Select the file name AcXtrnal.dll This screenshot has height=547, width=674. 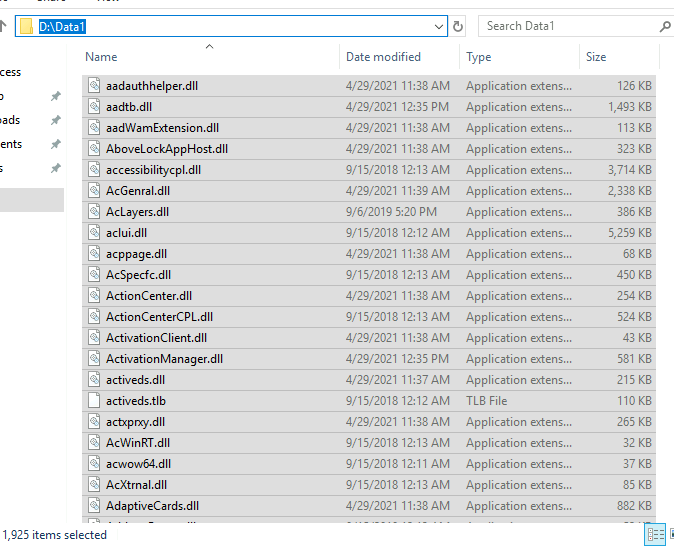click(137, 485)
